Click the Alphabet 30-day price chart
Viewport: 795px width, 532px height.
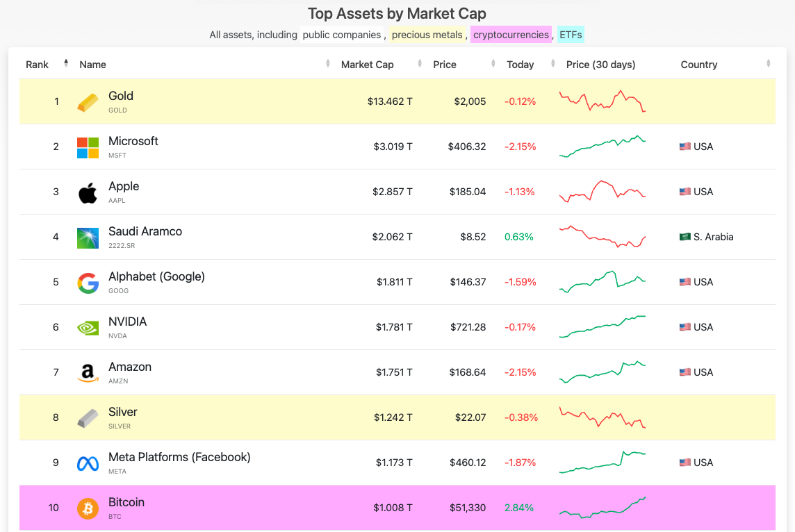pos(603,282)
